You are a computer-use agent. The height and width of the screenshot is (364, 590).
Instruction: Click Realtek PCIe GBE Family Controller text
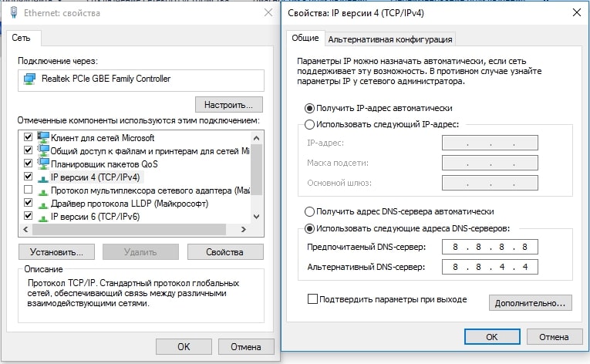click(106, 79)
